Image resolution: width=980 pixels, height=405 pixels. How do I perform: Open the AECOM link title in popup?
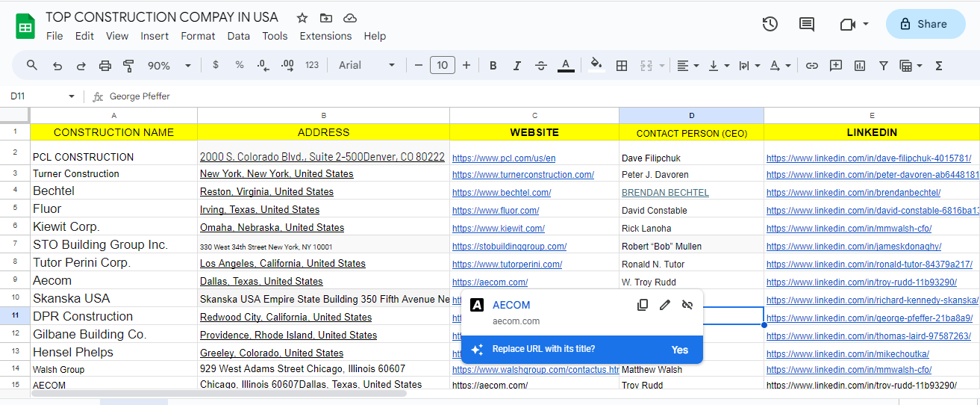[x=511, y=305]
